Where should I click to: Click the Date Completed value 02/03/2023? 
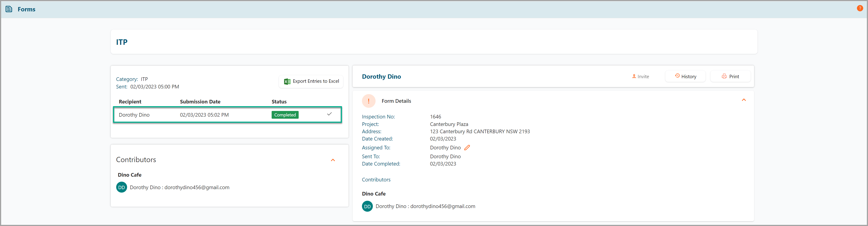click(x=443, y=164)
